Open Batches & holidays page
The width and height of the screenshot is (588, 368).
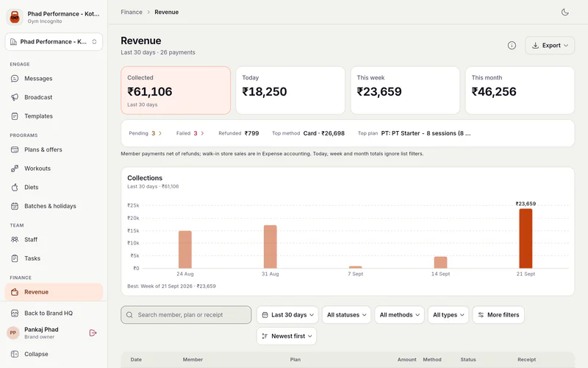[54, 206]
